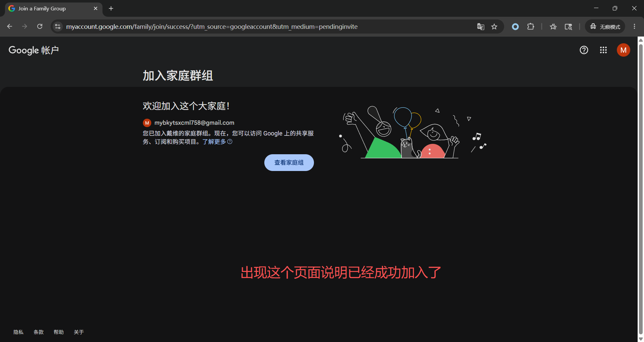Screen dimensions: 644x342
Task: Click the Google 帐户 logo
Action: (34, 50)
